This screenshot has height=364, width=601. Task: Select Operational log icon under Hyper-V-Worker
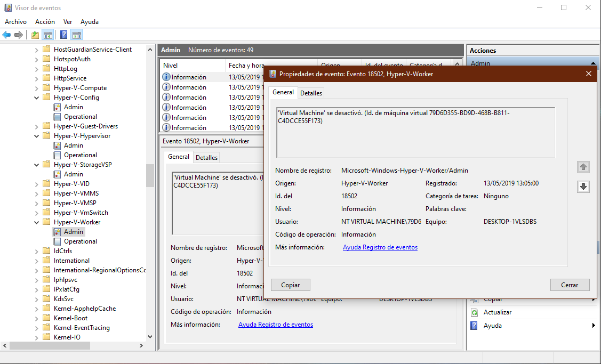[x=57, y=241]
